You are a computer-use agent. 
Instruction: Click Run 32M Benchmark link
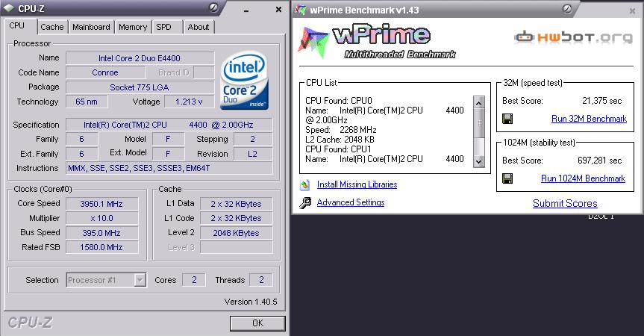coord(589,119)
